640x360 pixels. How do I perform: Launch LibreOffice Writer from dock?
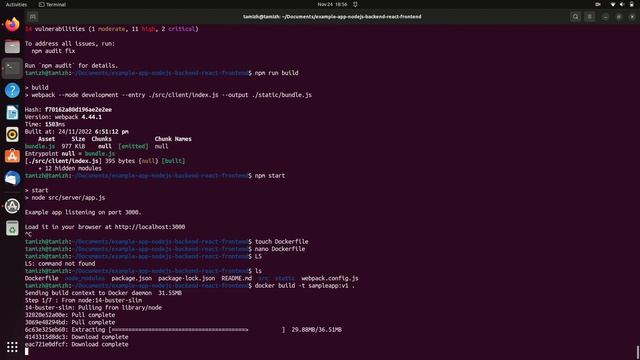[12, 112]
